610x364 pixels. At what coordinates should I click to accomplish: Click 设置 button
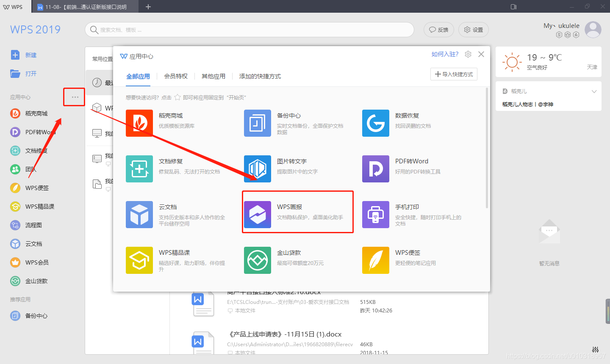tap(474, 30)
